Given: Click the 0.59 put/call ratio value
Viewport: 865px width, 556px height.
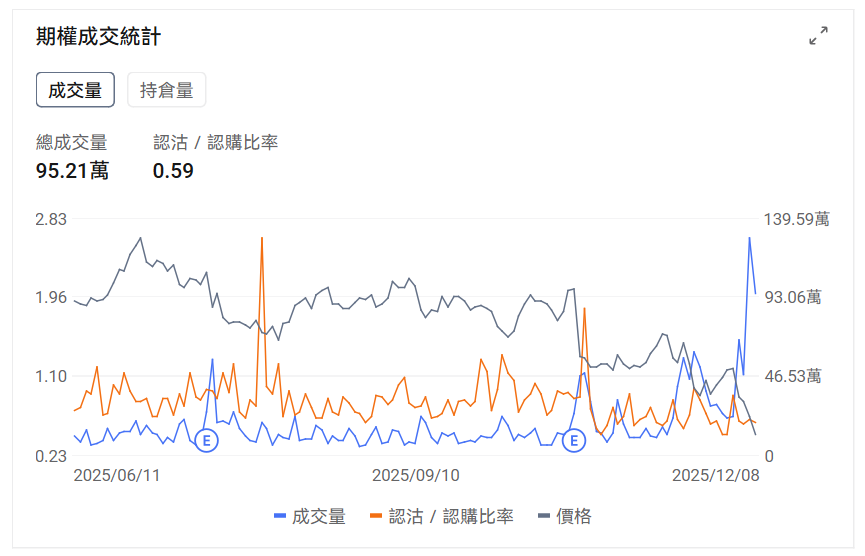Looking at the screenshot, I should [x=173, y=171].
